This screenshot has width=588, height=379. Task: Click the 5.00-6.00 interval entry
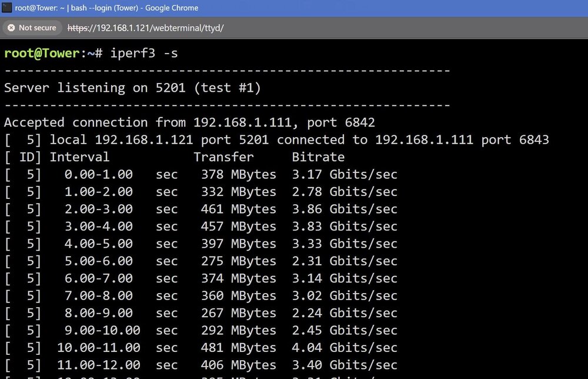99,261
